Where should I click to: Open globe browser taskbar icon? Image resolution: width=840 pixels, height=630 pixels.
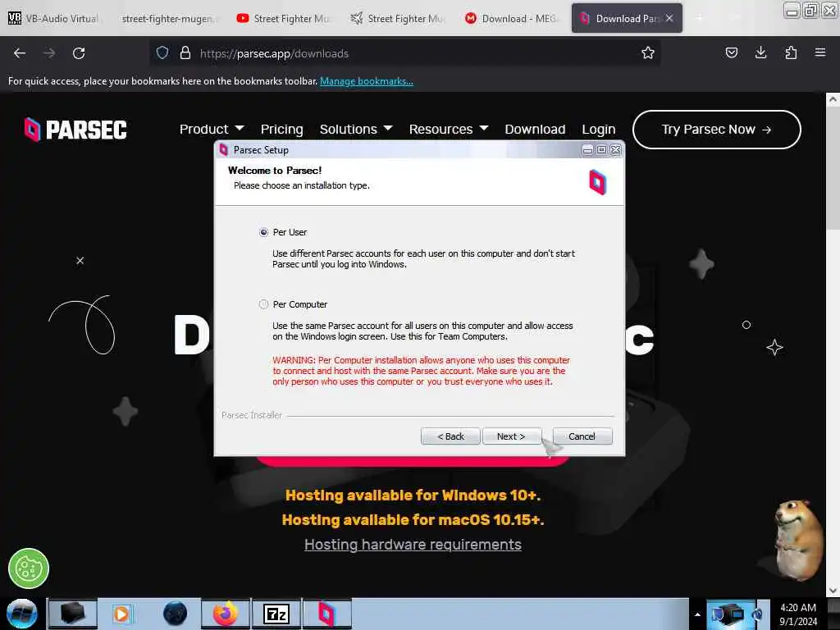pos(175,614)
